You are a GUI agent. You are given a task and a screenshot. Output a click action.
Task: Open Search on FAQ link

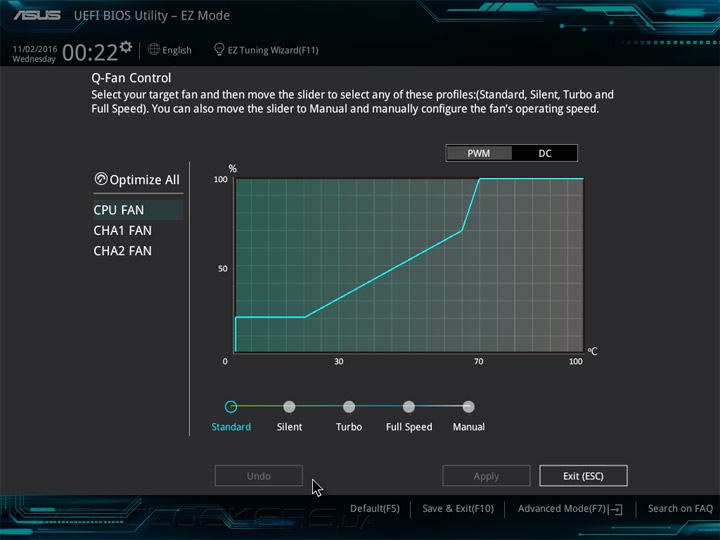point(680,509)
